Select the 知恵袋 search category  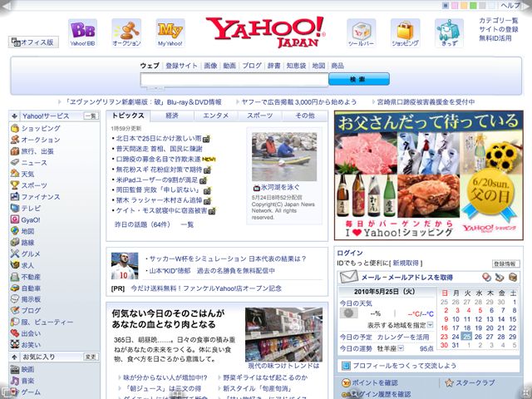click(x=296, y=66)
